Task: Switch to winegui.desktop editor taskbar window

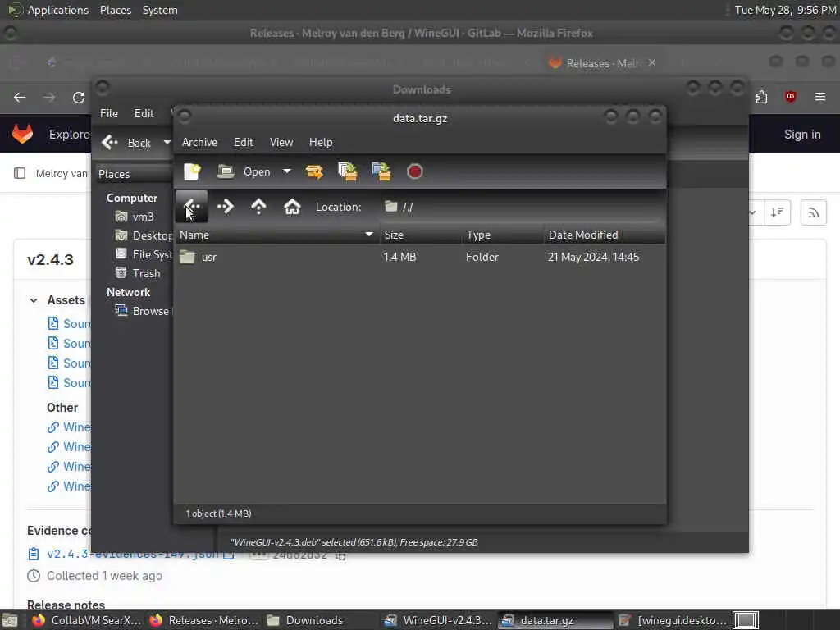Action: pyautogui.click(x=672, y=620)
